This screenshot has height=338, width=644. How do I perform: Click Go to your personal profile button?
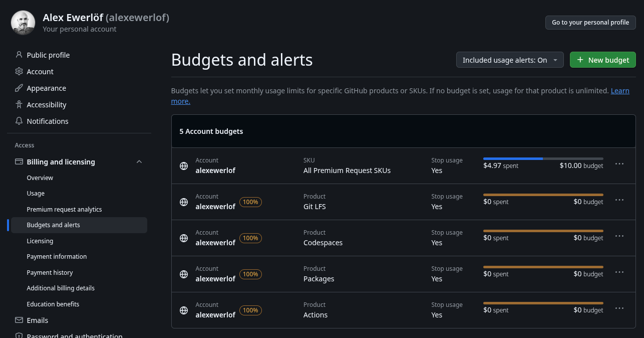590,23
